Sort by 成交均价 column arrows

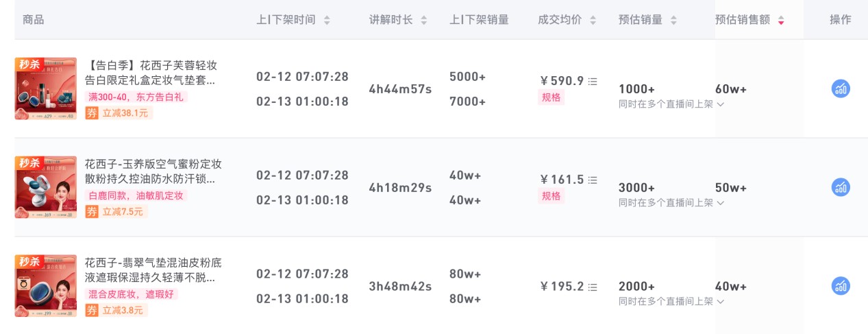point(593,21)
